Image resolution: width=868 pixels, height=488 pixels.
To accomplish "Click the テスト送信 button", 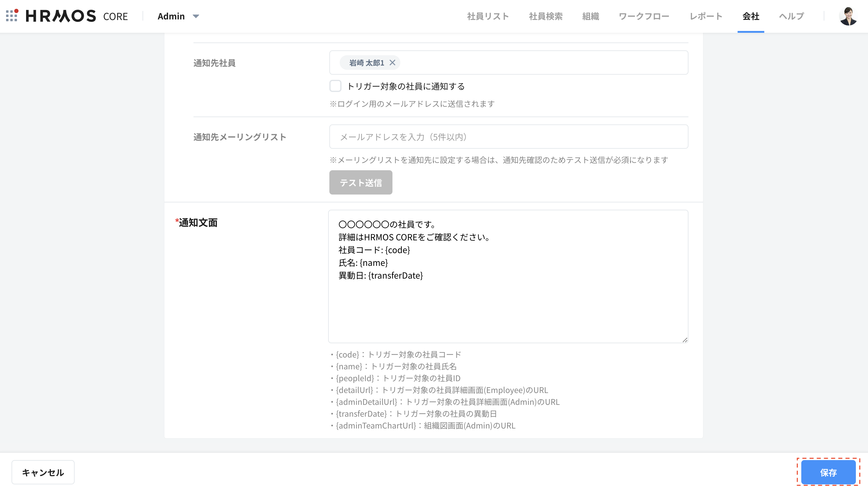I will point(361,182).
